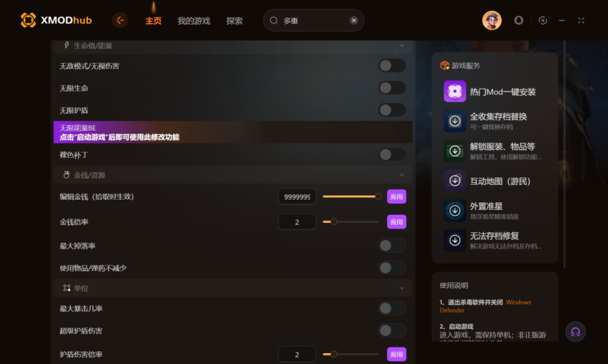Image resolution: width=608 pixels, height=364 pixels.
Task: Toggle 最大掉落率 on
Action: 392,246
